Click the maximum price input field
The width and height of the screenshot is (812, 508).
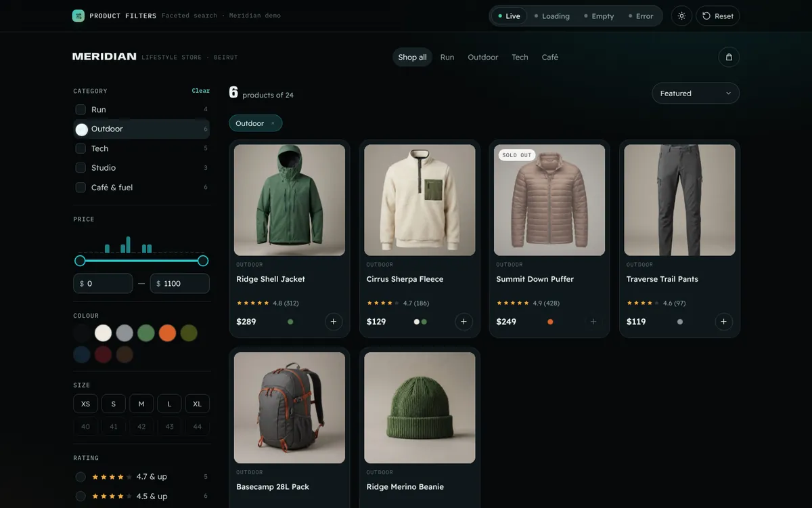point(180,284)
